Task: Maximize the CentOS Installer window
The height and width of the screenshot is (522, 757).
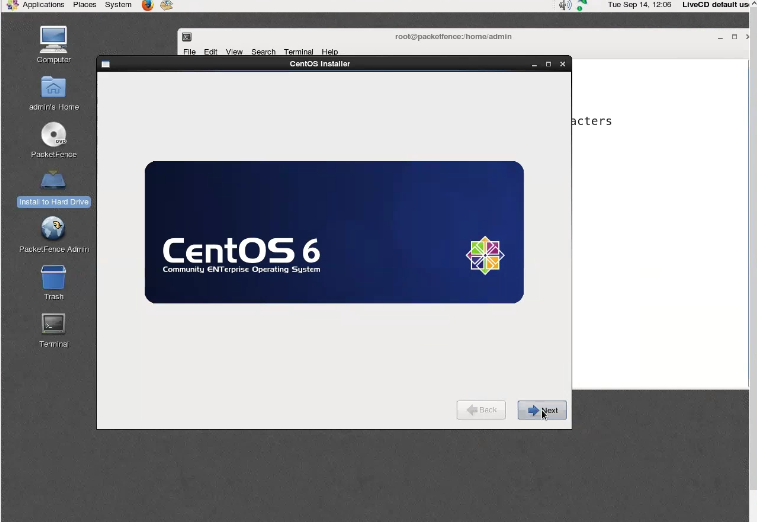Action: coord(548,64)
